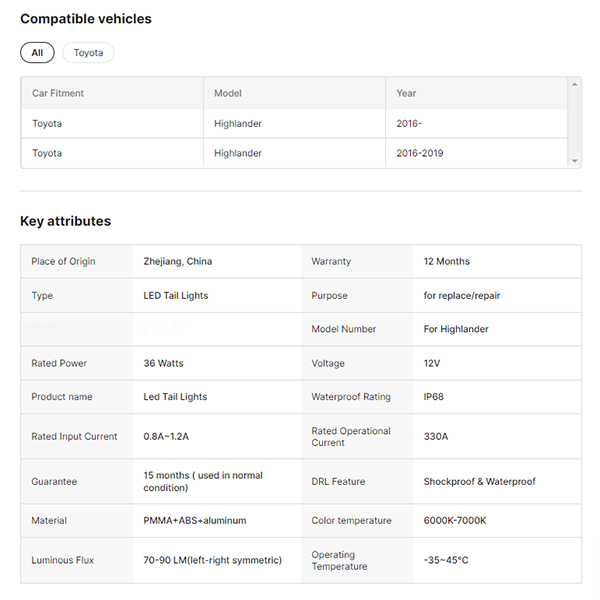Click the IP68 waterproof rating value

coord(434,397)
